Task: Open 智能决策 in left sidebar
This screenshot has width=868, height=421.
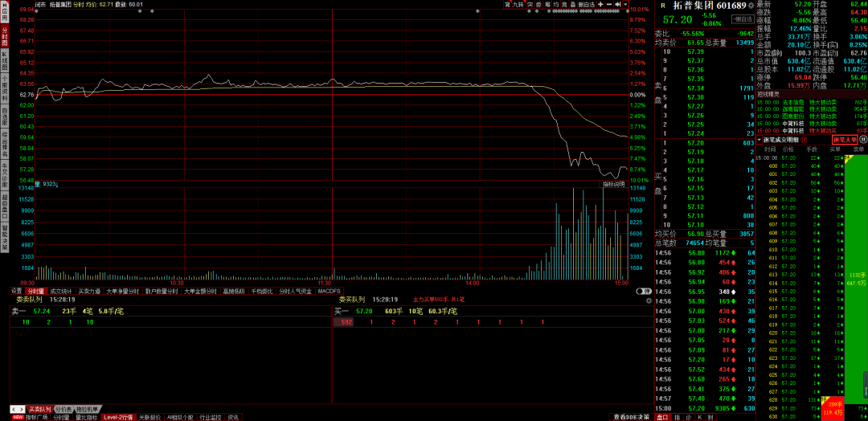Action: 5,237
